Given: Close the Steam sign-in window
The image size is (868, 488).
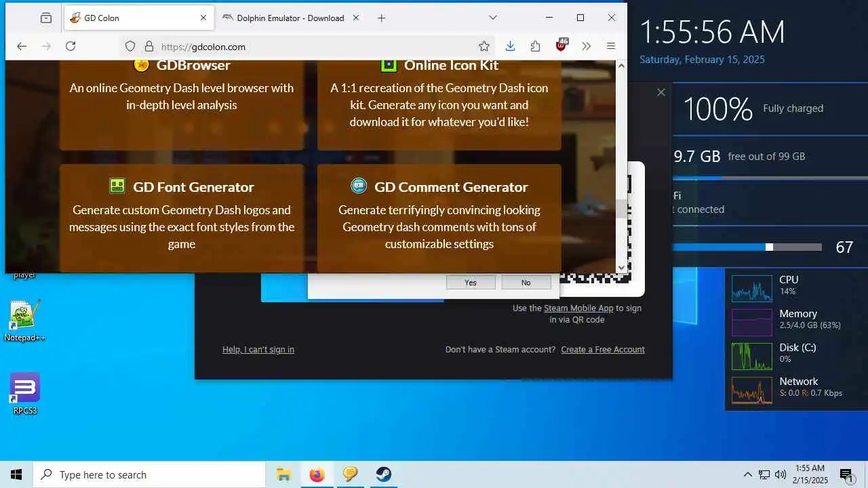Looking at the screenshot, I should point(661,92).
